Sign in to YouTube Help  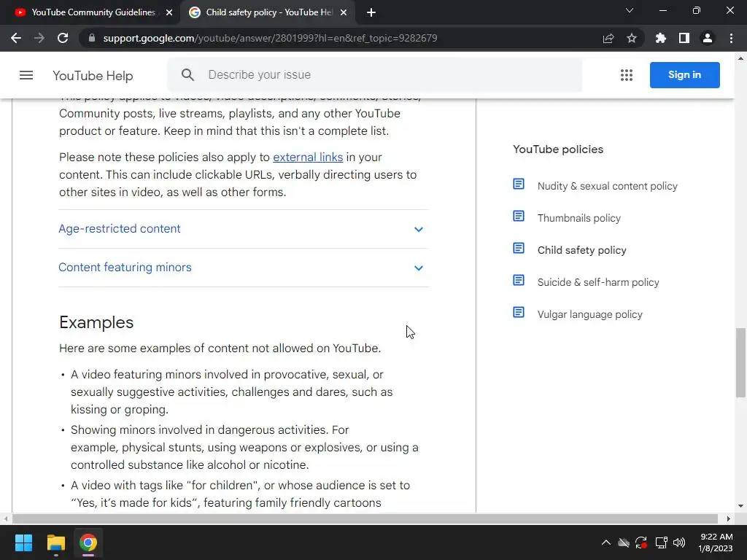coord(684,75)
